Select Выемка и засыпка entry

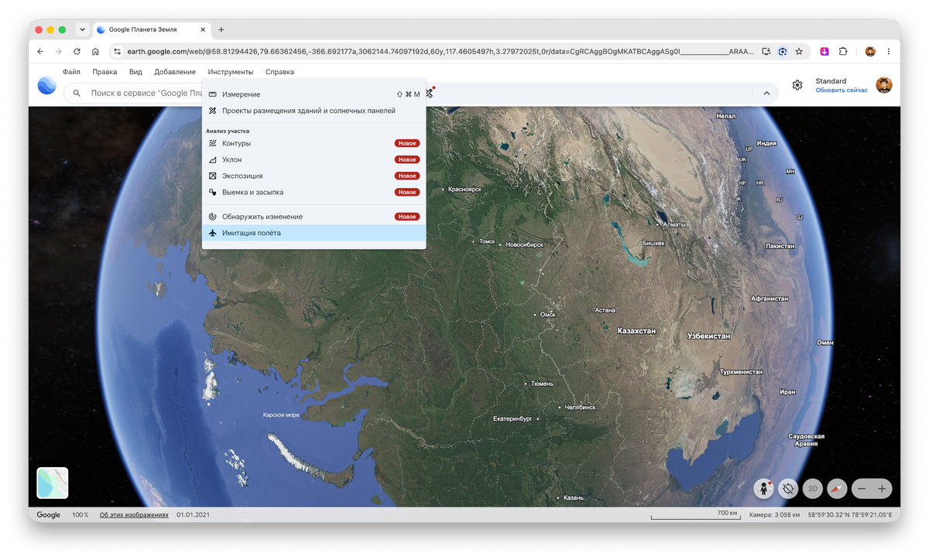pyautogui.click(x=314, y=192)
